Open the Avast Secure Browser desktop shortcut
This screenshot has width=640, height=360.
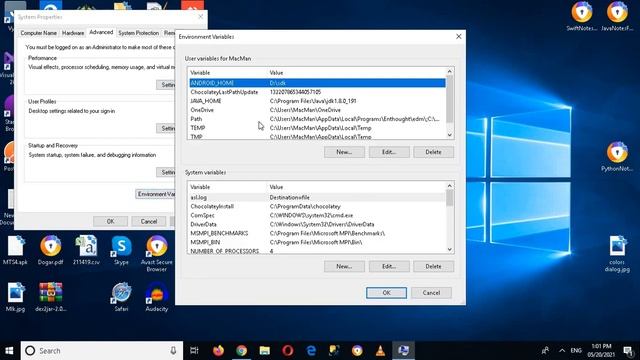click(157, 253)
